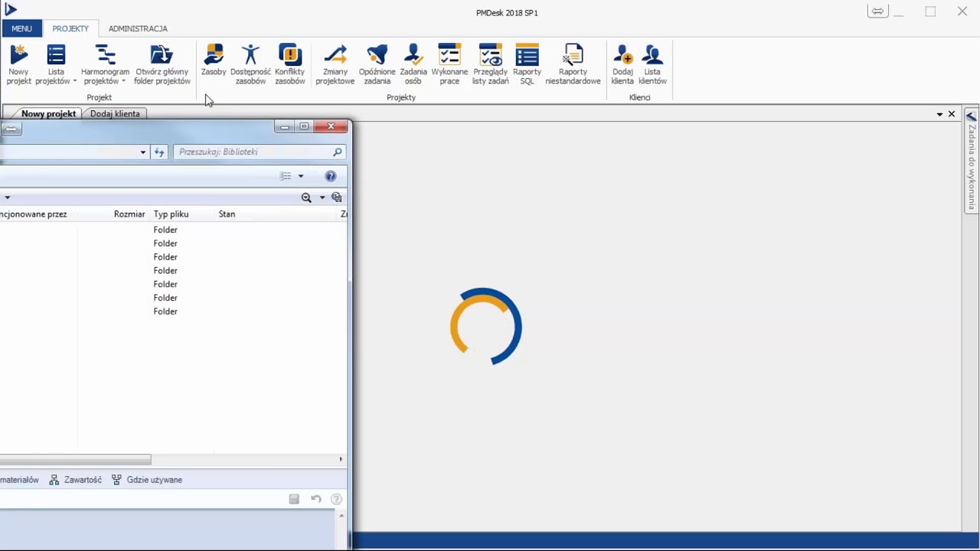The width and height of the screenshot is (980, 551).
Task: Open Lista klientów
Action: 652,64
